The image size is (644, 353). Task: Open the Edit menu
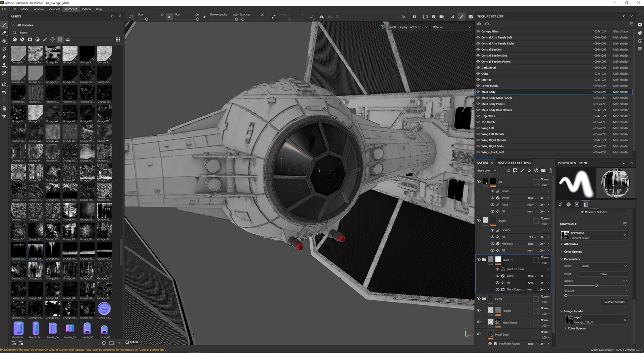coord(14,9)
